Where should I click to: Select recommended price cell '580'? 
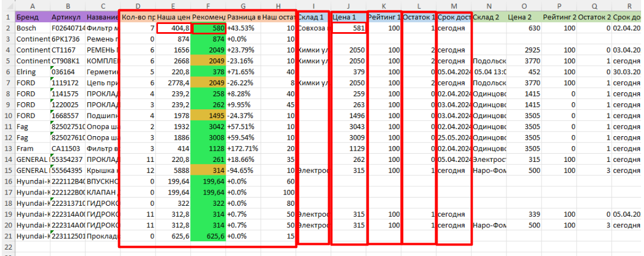[x=209, y=28]
